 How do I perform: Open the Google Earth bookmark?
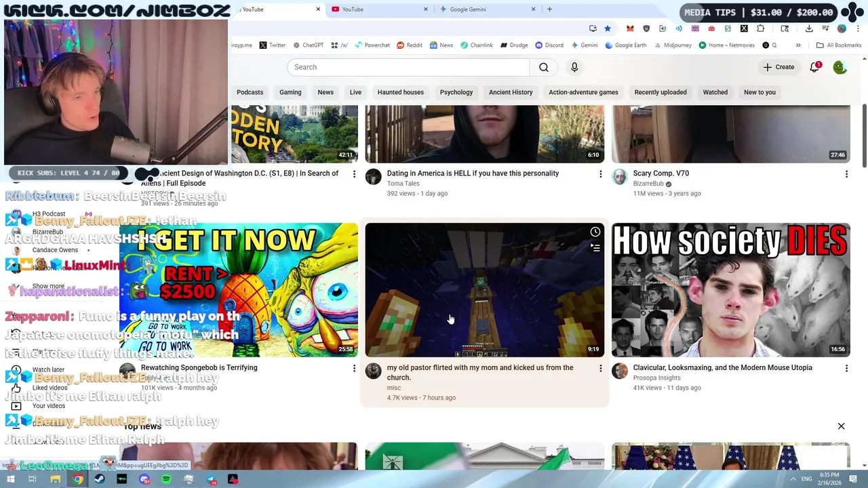(626, 45)
